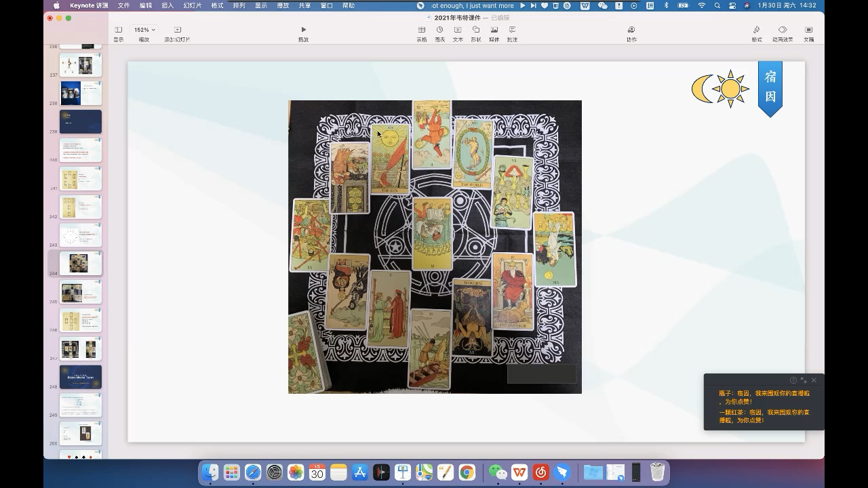Open Keynote from the Dock
The height and width of the screenshot is (488, 868).
[x=403, y=472]
